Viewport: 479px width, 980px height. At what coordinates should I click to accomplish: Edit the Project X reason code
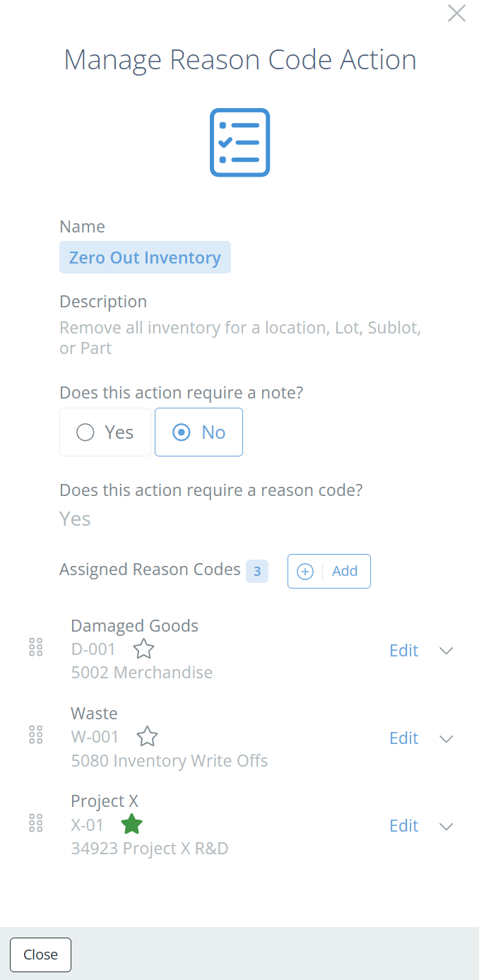pyautogui.click(x=403, y=826)
